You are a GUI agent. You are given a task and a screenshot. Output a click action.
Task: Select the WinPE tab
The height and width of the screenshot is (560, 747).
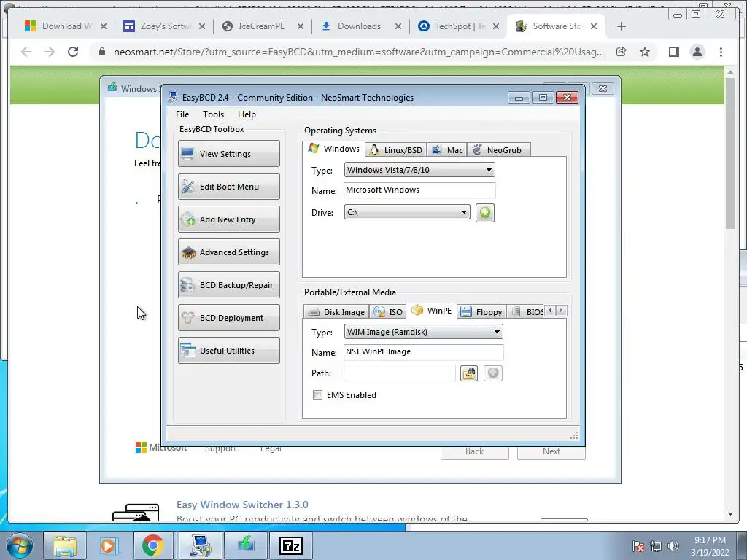point(432,311)
